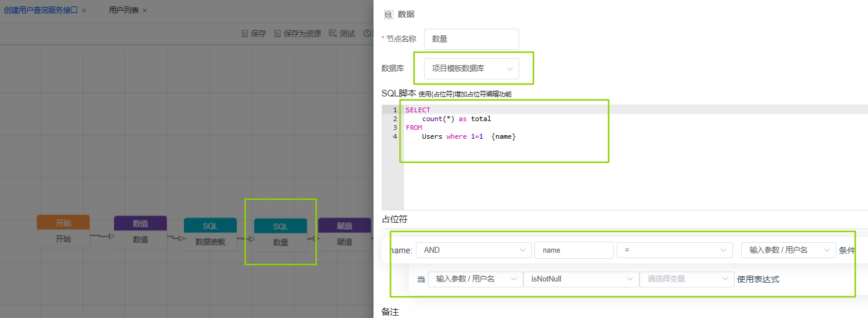Select the orange 开始 start node

63,232
